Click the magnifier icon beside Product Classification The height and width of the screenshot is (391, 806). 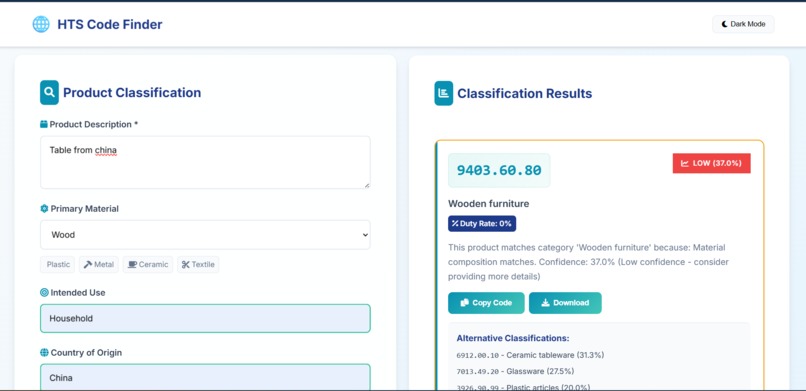49,92
